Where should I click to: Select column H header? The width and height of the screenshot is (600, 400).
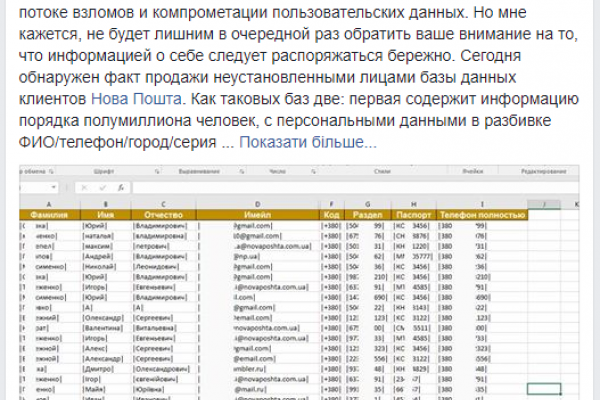point(414,204)
